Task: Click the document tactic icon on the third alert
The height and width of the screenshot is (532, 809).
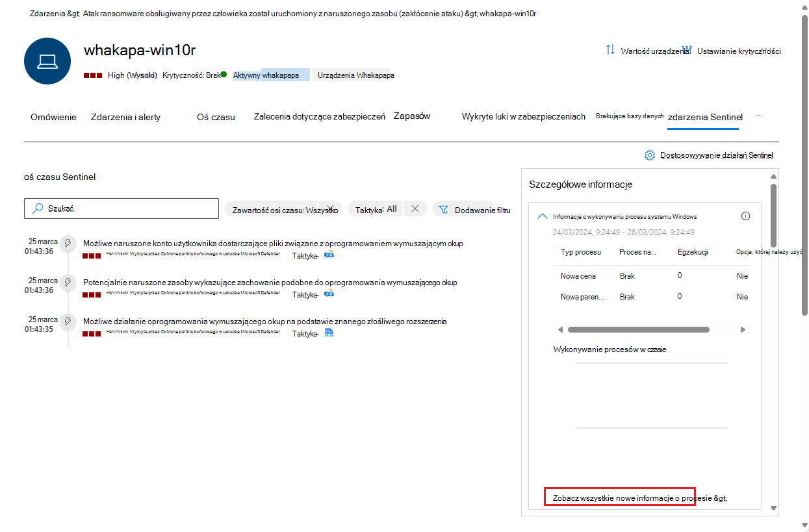Action: click(x=329, y=332)
